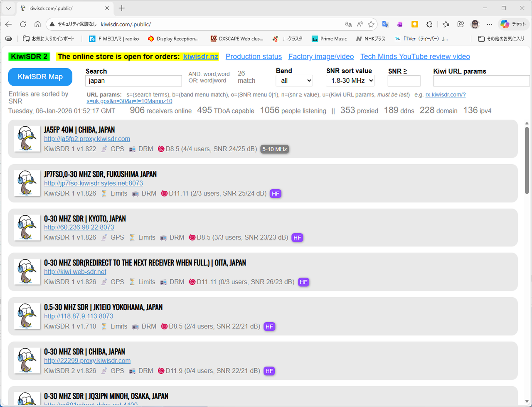Open the J-クラスタ bookmark

pyautogui.click(x=287, y=39)
